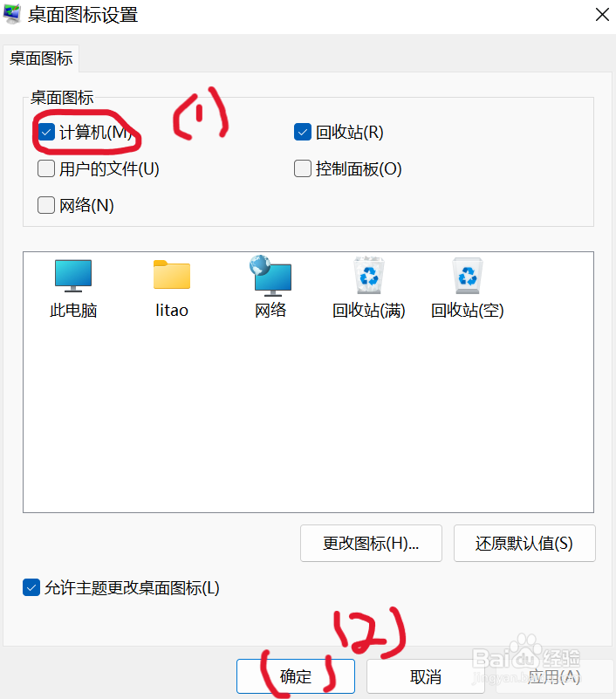Select the 回收站(空) empty recycle bin icon
616x699 pixels.
467,275
